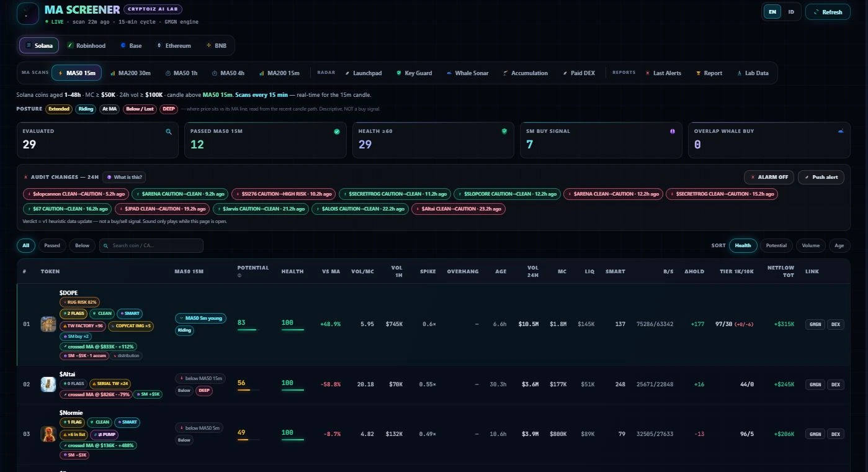Show all tokens with the All filter

(x=26, y=245)
